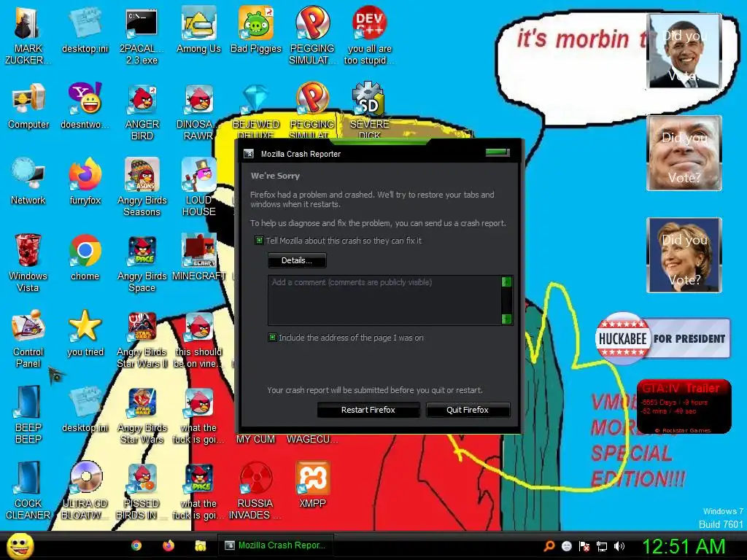Click comment box scrollbar down arrow
This screenshot has width=747, height=560.
pos(507,319)
